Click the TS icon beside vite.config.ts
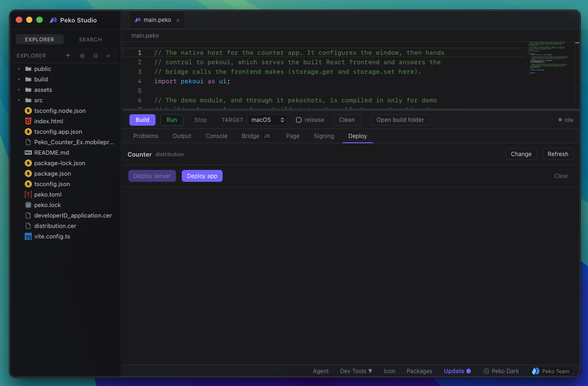588x386 pixels. click(x=28, y=237)
